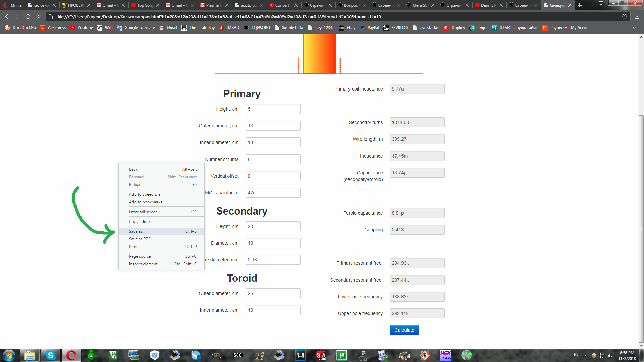Choose Save as... in context menu
Image resolution: width=644 pixels, height=362 pixels.
coord(137,231)
